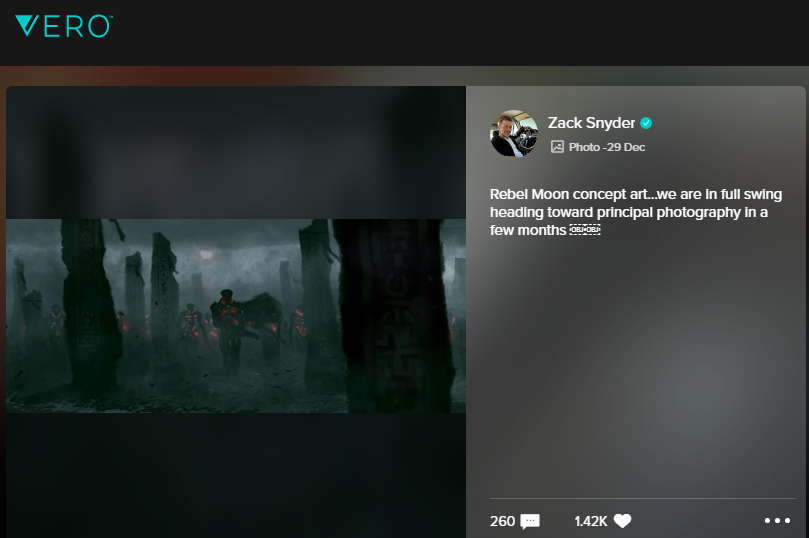809x538 pixels.
Task: Click the caped figure in the artwork
Action: pos(228,318)
